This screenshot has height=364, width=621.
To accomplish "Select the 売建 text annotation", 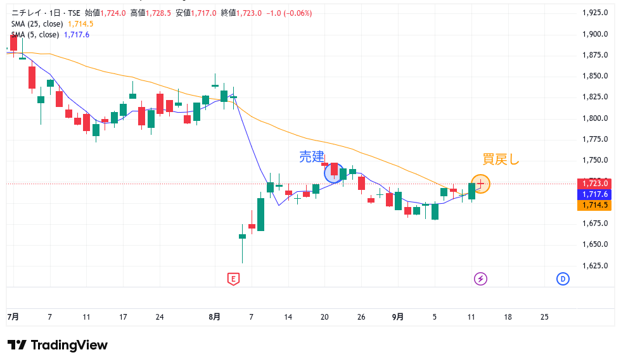I will [x=312, y=156].
